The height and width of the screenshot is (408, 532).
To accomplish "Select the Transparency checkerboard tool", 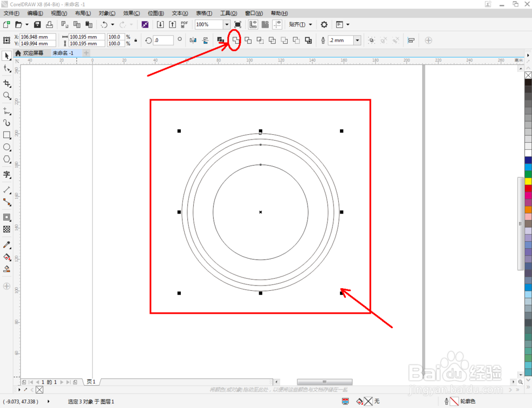I will coord(7,230).
